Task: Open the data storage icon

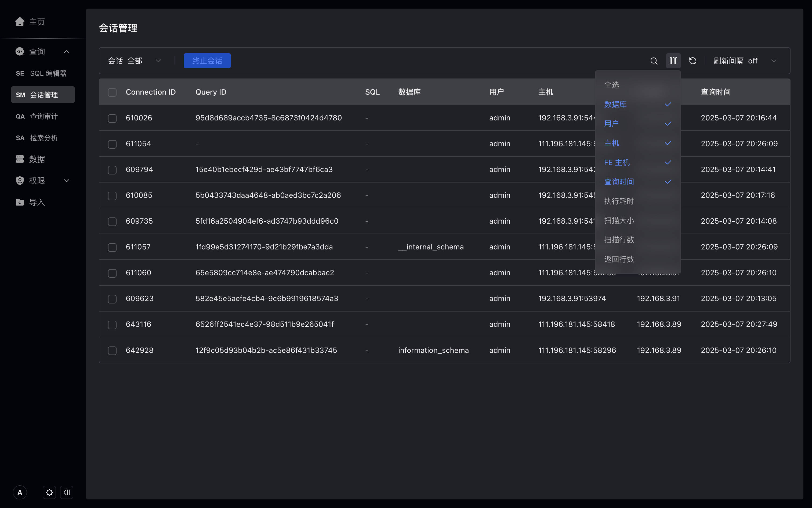Action: [x=20, y=159]
